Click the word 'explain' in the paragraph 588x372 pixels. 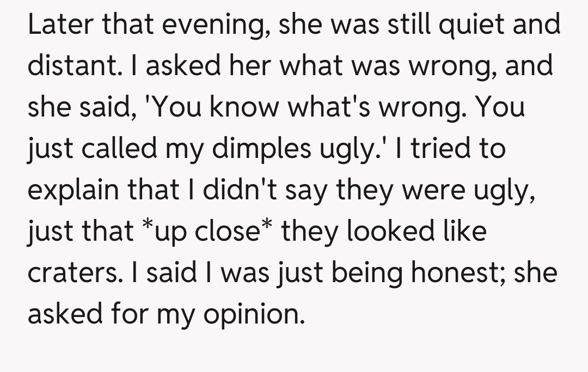click(x=73, y=191)
